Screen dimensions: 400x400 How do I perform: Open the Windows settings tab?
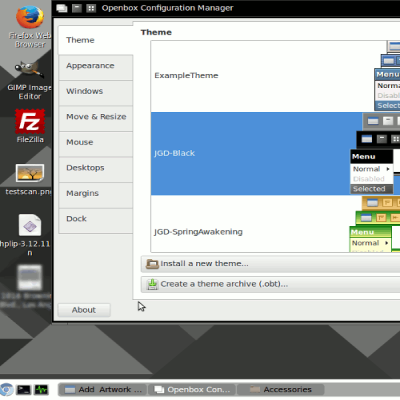pos(96,93)
